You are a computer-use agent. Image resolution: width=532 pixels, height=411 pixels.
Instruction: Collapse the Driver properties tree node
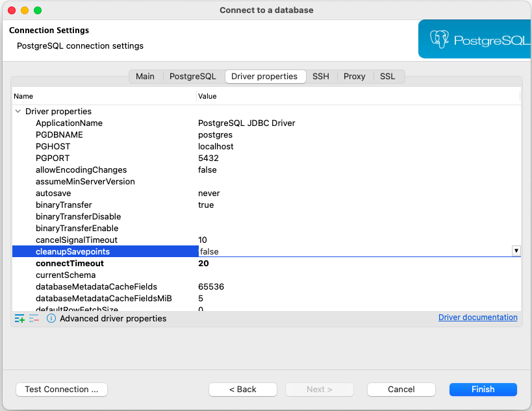[x=18, y=111]
